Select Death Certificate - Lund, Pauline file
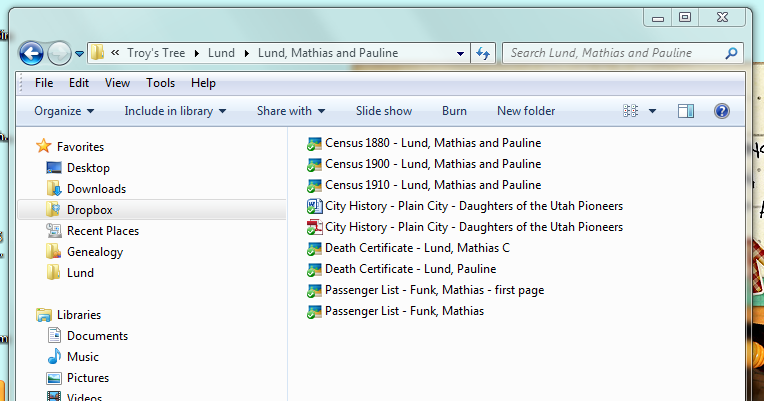The image size is (764, 401). [x=410, y=269]
